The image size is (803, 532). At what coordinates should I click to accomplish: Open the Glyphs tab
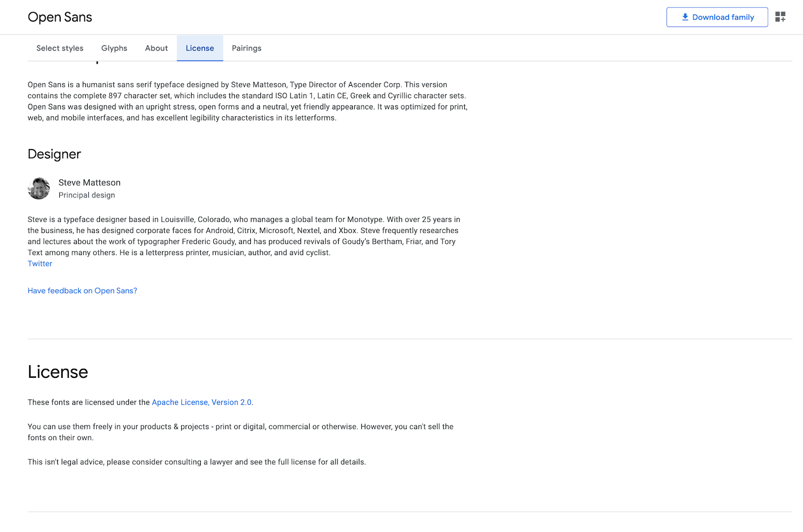(x=114, y=48)
